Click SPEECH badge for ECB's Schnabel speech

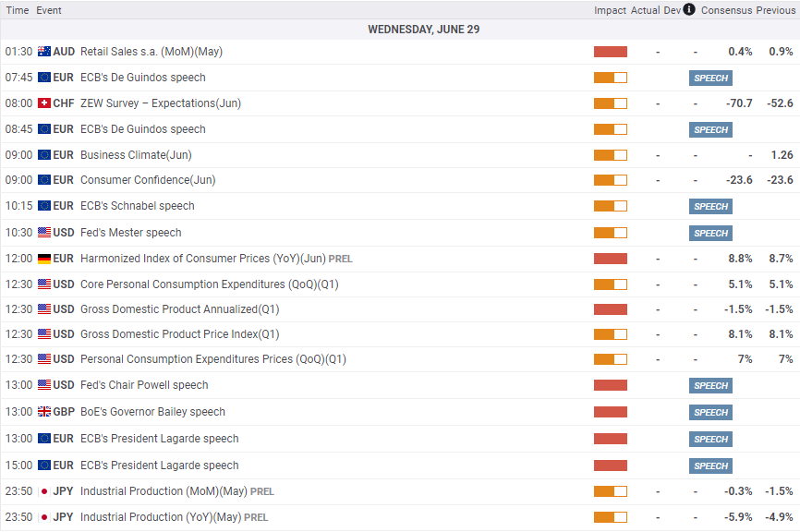point(710,207)
